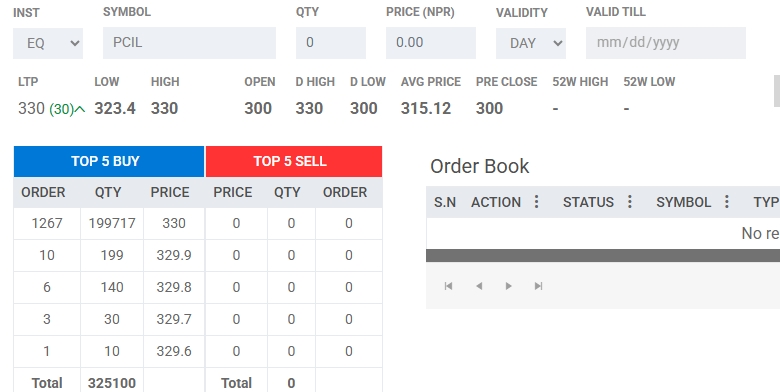Click buy quantity 199717

pos(112,223)
